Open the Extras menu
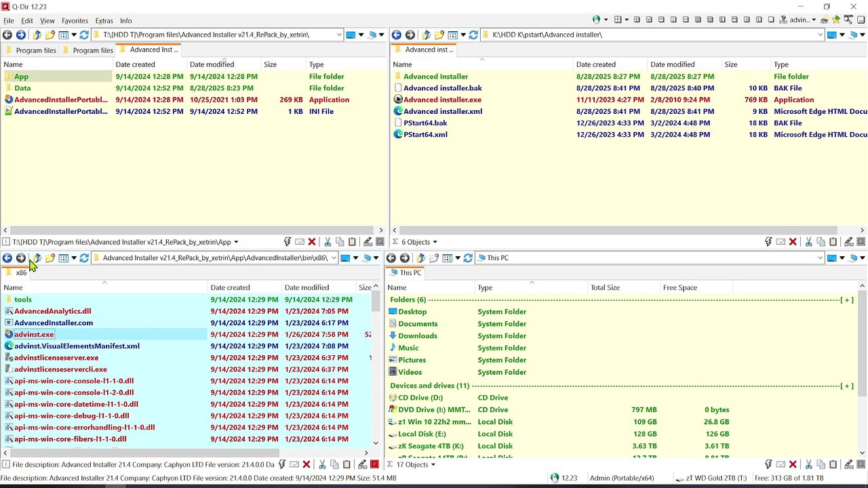This screenshot has width=868, height=488. pyautogui.click(x=104, y=20)
